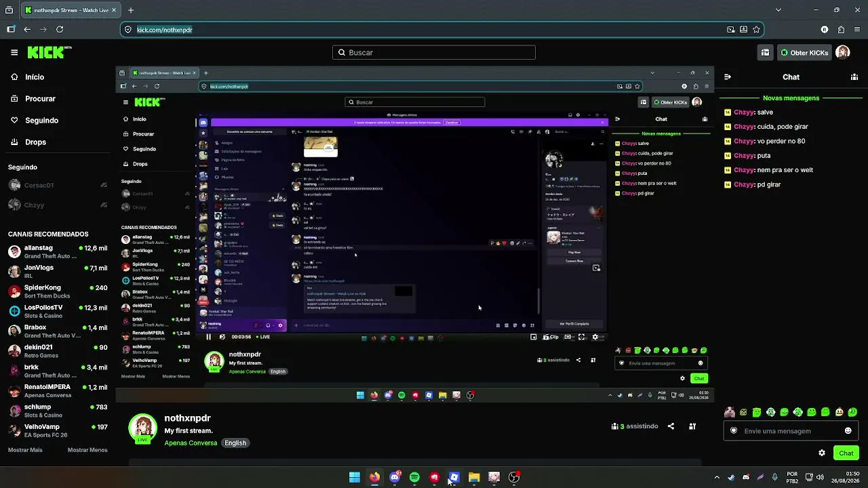Expand the tab list dropdown arrow
Viewport: 868px width, 488px height.
pyautogui.click(x=778, y=10)
